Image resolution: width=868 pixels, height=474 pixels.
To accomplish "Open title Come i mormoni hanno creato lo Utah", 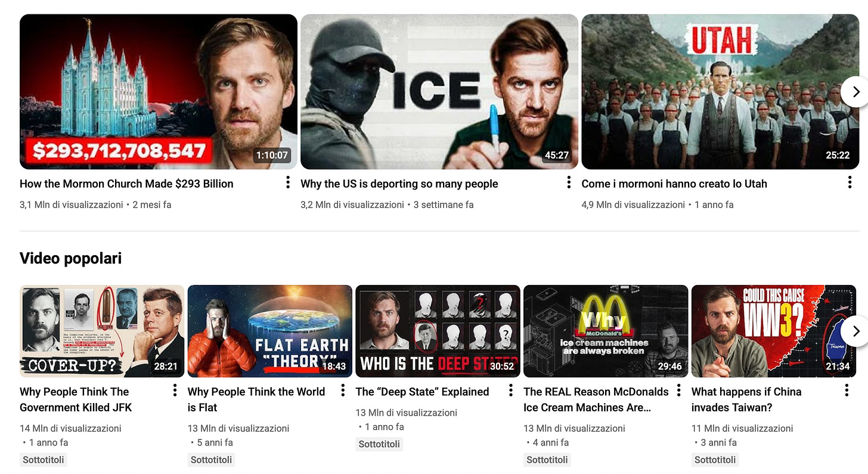I will (674, 184).
